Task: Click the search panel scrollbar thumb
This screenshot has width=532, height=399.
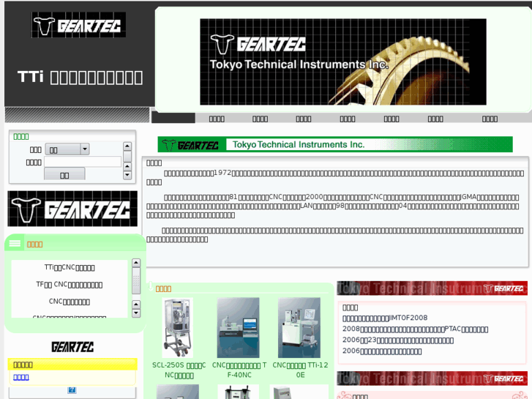Action: [x=127, y=156]
